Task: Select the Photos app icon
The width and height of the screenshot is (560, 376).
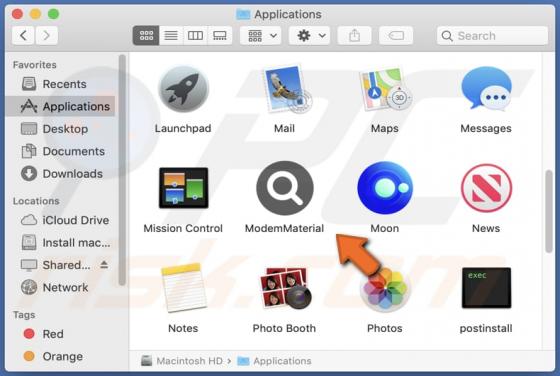Action: pyautogui.click(x=385, y=289)
